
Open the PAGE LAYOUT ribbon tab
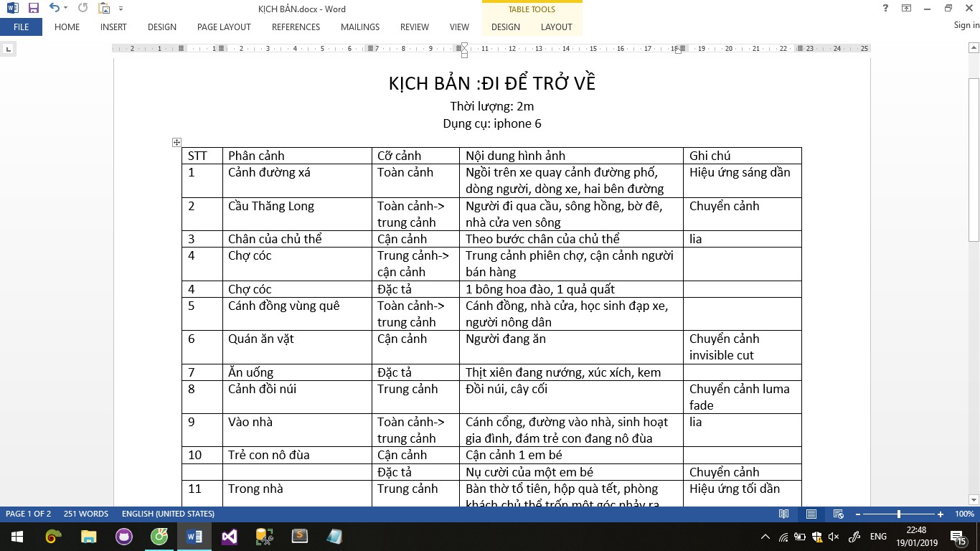click(224, 27)
